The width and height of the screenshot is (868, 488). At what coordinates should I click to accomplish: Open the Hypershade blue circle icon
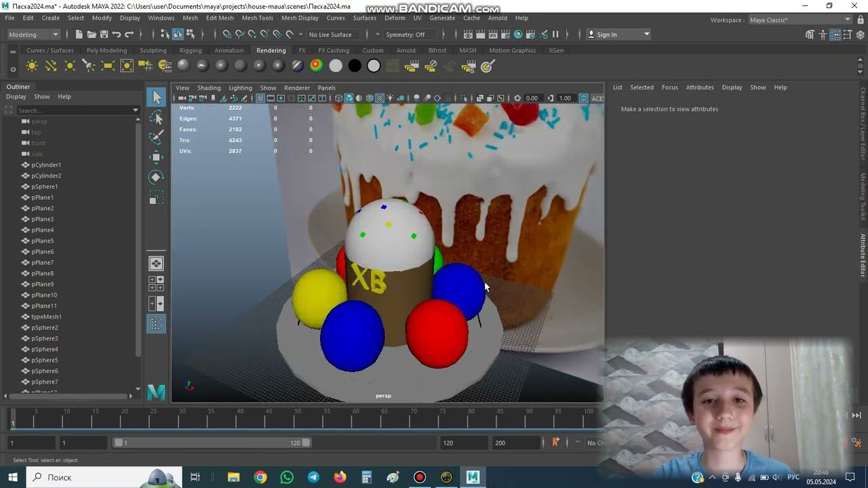(518, 35)
